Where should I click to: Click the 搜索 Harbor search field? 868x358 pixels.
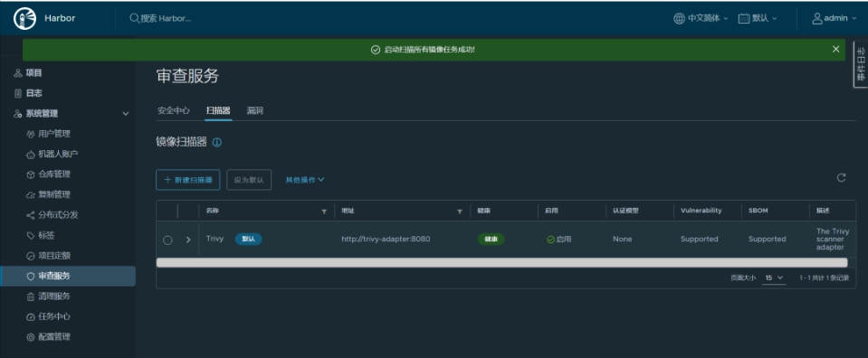click(166, 18)
